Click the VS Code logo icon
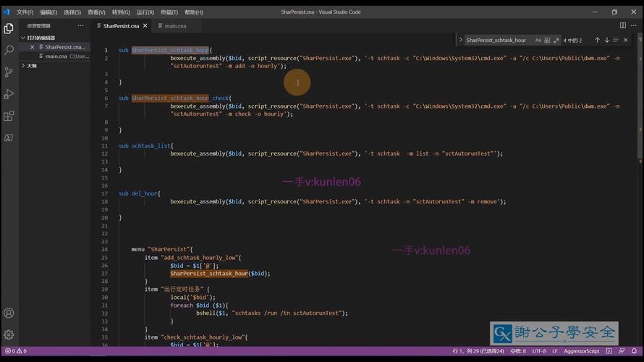The image size is (644, 362). click(x=7, y=12)
